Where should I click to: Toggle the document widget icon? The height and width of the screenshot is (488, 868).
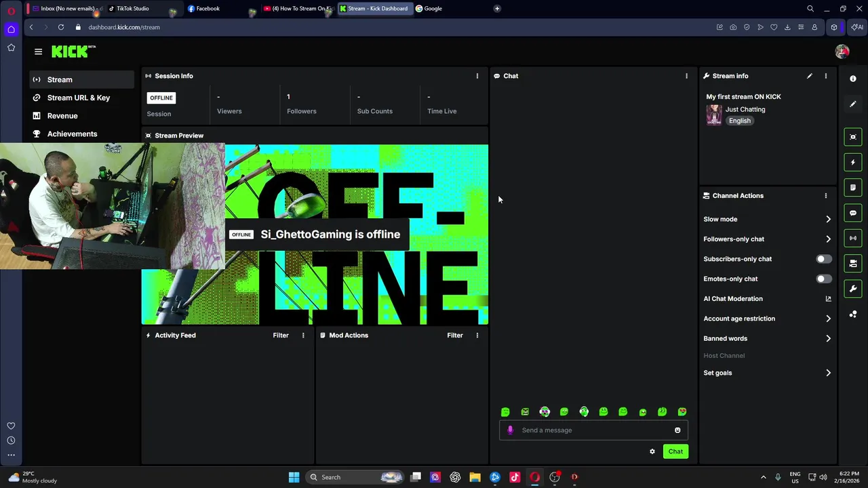pos(853,188)
